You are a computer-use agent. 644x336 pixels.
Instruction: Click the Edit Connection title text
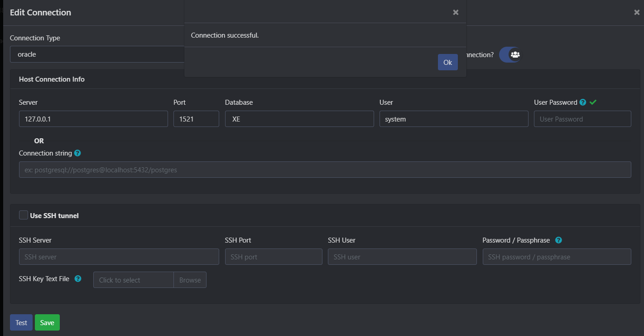pyautogui.click(x=40, y=12)
